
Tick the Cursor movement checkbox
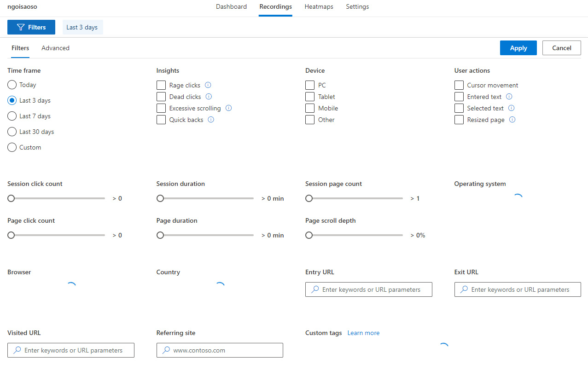pos(459,85)
